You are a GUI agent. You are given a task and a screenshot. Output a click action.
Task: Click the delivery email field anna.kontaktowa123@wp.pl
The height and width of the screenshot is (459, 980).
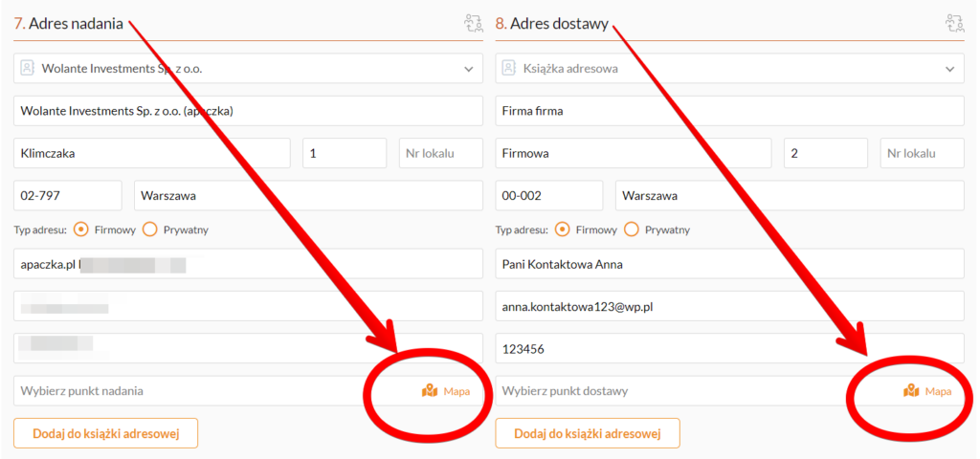click(729, 306)
